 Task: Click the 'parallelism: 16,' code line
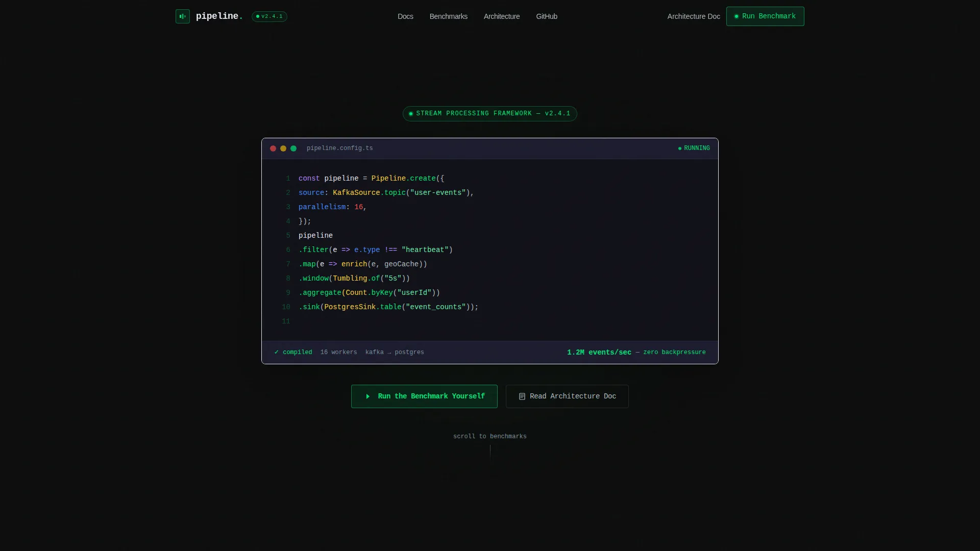click(x=333, y=207)
